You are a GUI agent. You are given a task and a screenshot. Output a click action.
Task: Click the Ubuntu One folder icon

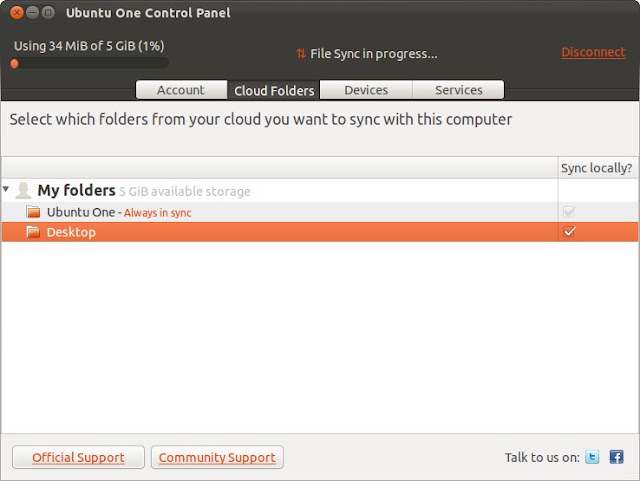point(33,212)
